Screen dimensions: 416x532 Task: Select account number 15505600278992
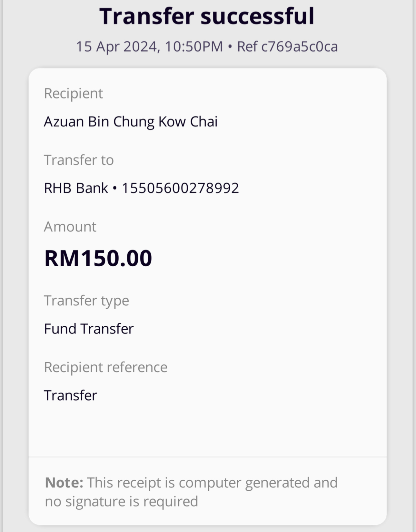click(x=180, y=188)
